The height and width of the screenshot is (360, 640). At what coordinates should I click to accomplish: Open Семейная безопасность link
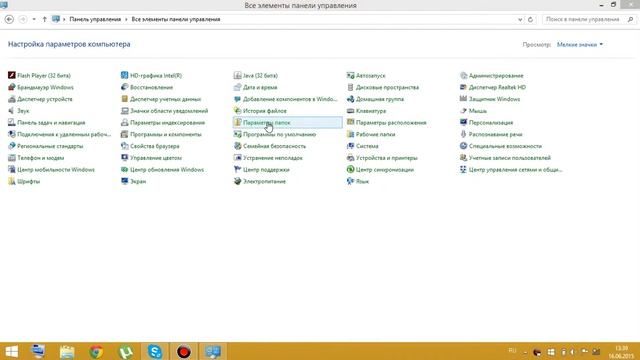click(274, 146)
